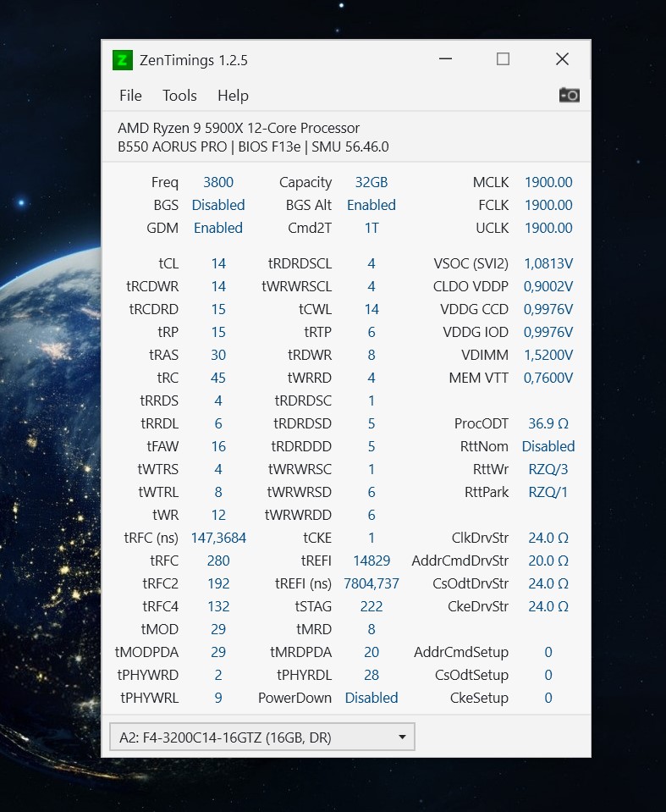The image size is (666, 812).
Task: Click the GDM Enabled value
Action: 218,228
